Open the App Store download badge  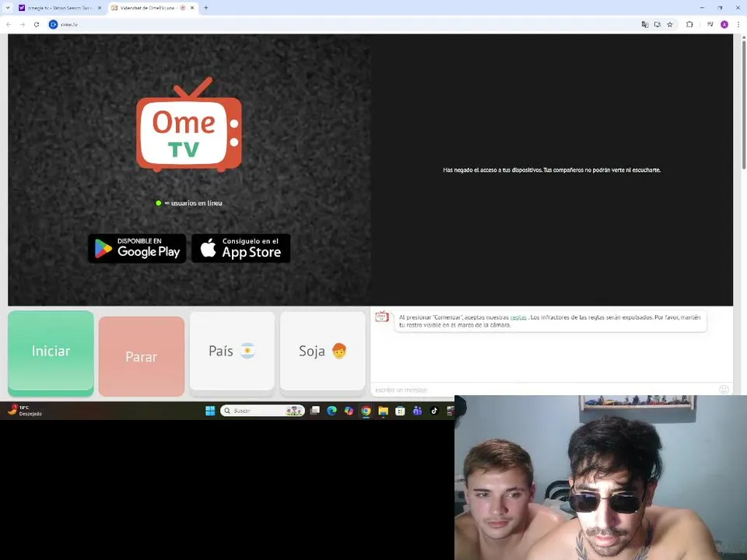pyautogui.click(x=241, y=248)
